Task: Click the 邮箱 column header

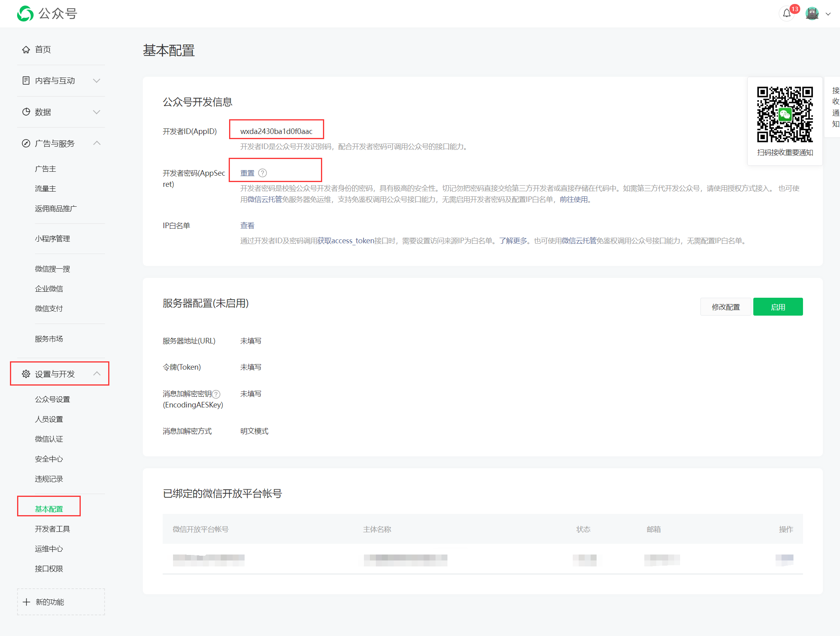Action: [x=653, y=529]
